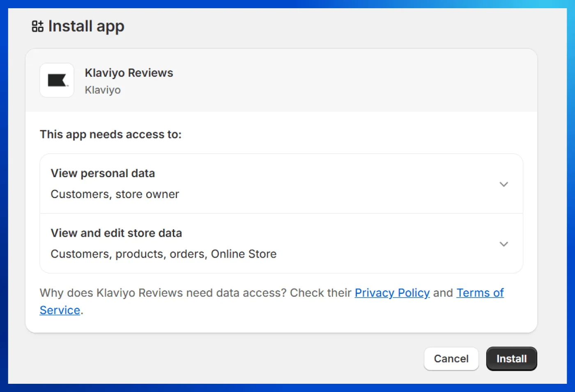Click the Cancel button
This screenshot has height=392, width=575.
[451, 359]
